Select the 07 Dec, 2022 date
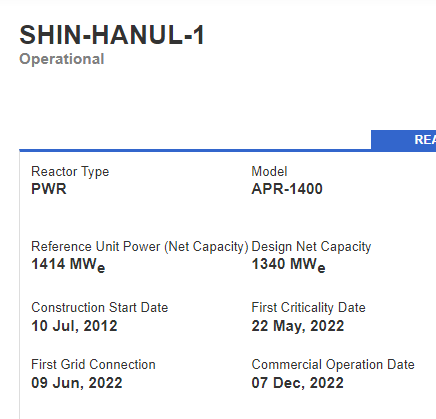 pyautogui.click(x=297, y=383)
